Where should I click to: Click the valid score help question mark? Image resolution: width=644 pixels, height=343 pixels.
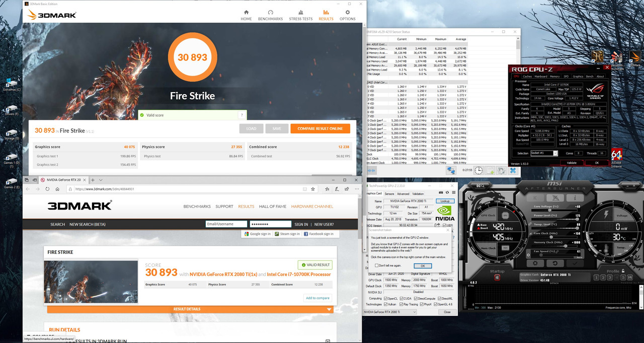[x=243, y=115]
